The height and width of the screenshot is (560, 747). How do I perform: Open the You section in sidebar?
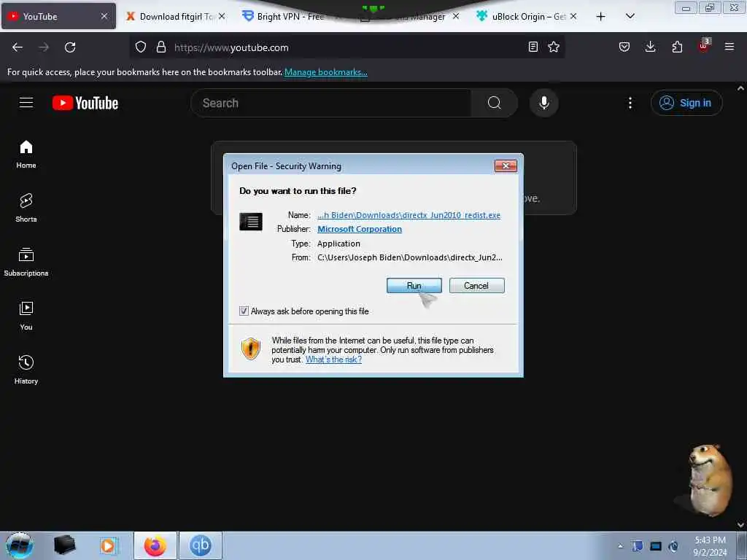click(x=26, y=316)
